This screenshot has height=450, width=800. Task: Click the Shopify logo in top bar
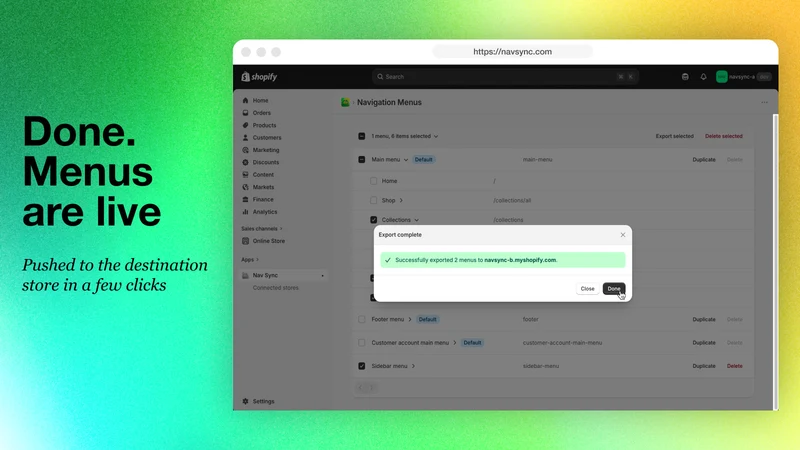(x=259, y=77)
